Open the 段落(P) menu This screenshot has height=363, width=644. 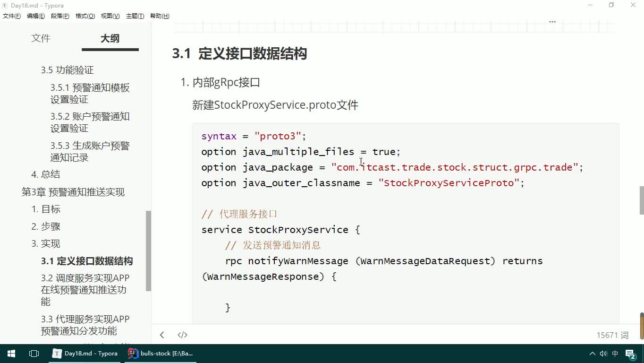coord(60,16)
